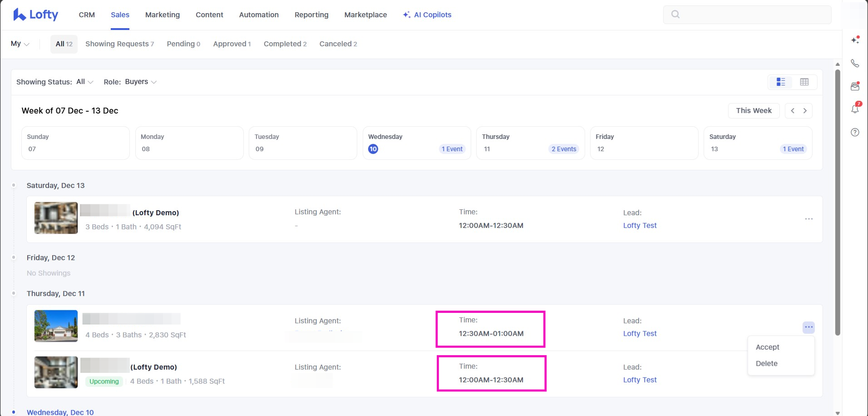Click the Lofty logo icon
The width and height of the screenshot is (868, 416).
[20, 15]
